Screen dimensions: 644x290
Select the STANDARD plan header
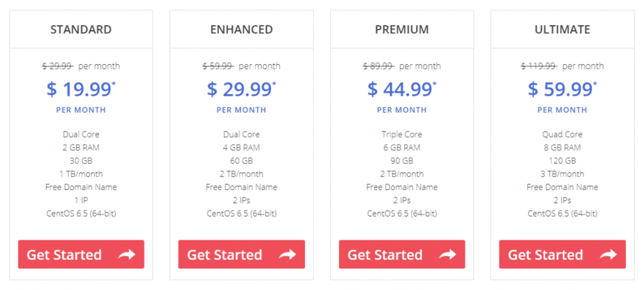(x=81, y=30)
